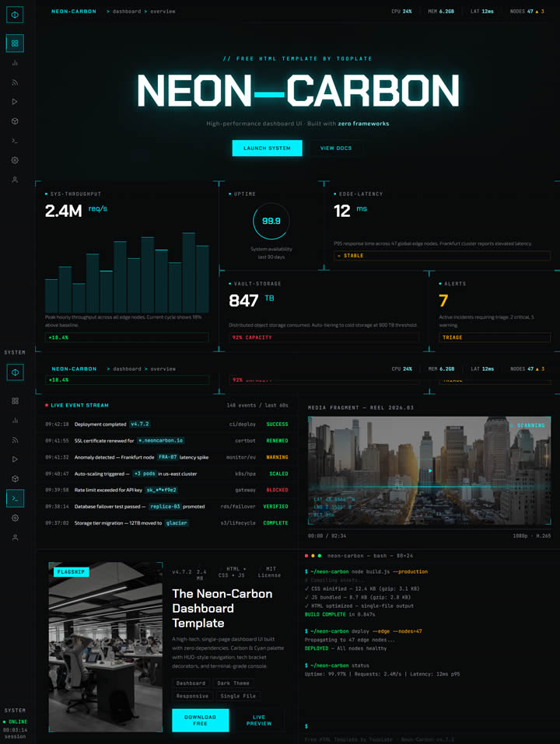Open the non-highlighted terminal icon in the sidebar beside the hero section
560x744 pixels.
(15, 141)
